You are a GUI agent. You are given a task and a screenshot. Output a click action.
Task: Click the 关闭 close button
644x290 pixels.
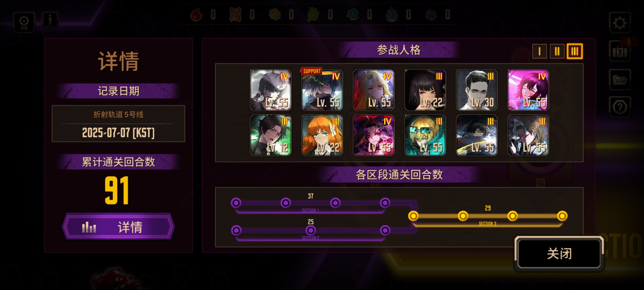[559, 253]
